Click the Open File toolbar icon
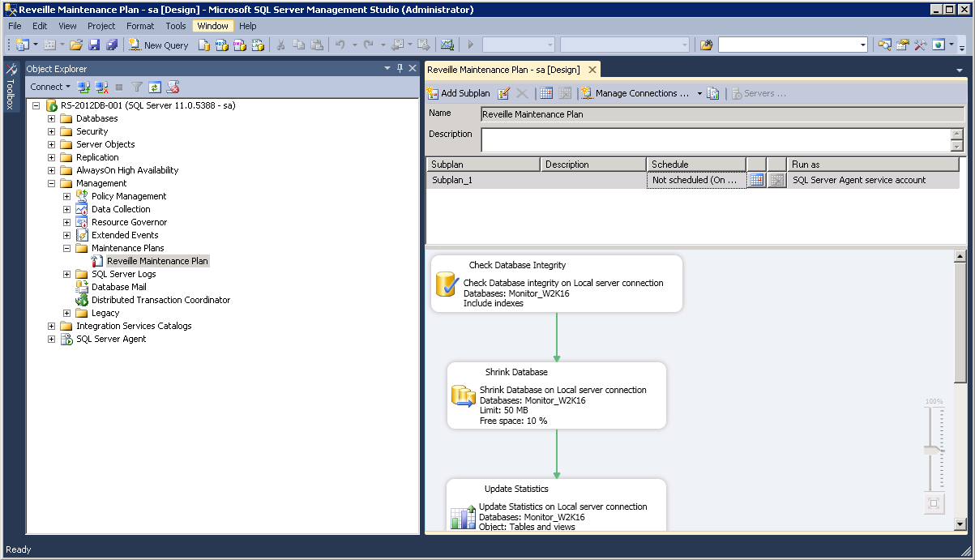This screenshot has height=560, width=975. click(x=75, y=45)
